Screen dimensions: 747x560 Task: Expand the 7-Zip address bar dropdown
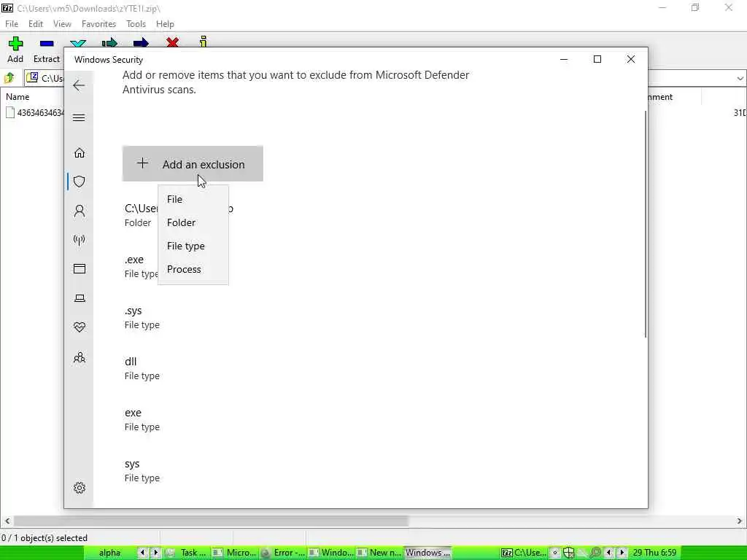point(740,78)
